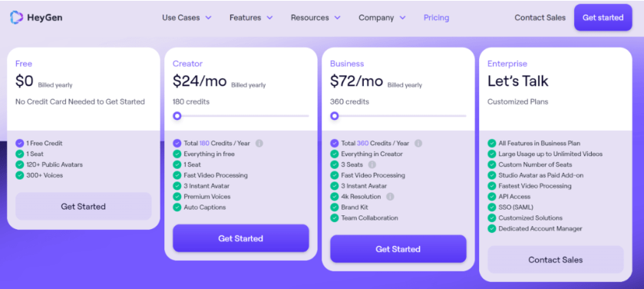Go to the Pricing page link

pyautogui.click(x=436, y=18)
